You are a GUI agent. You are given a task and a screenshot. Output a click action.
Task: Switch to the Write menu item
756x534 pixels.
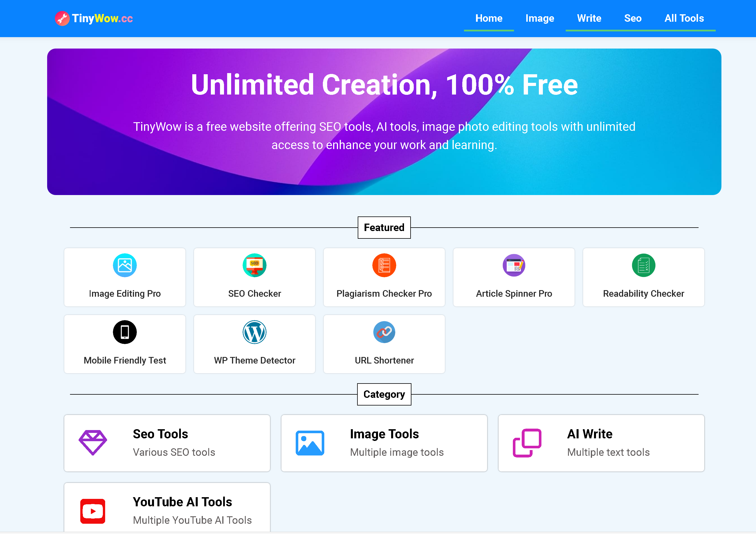589,19
